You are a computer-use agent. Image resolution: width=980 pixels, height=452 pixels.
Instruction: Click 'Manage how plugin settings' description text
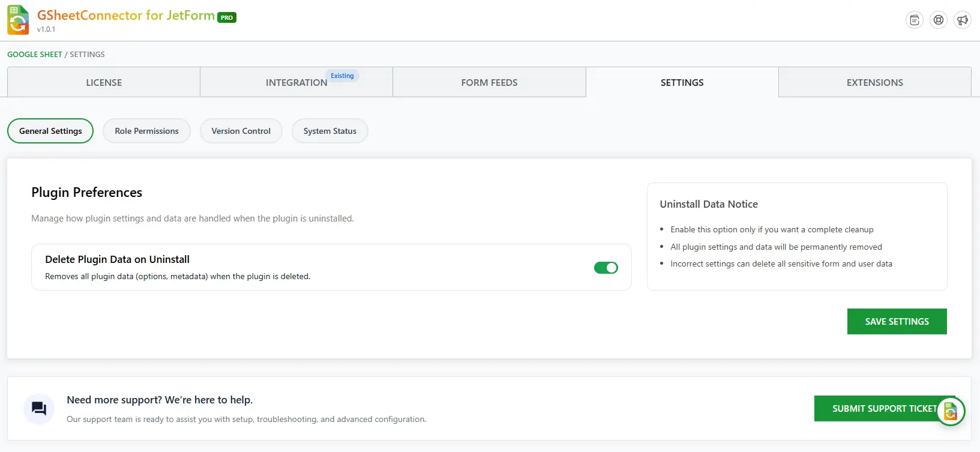[x=193, y=218]
